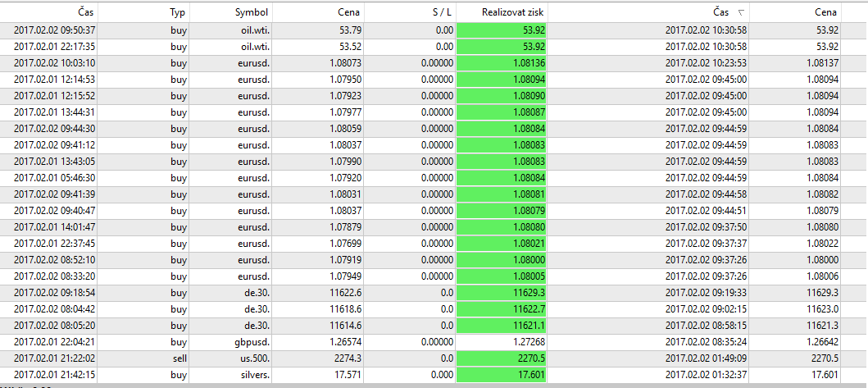Click the open price 1.08031
This screenshot has width=868, height=388.
pyautogui.click(x=345, y=194)
